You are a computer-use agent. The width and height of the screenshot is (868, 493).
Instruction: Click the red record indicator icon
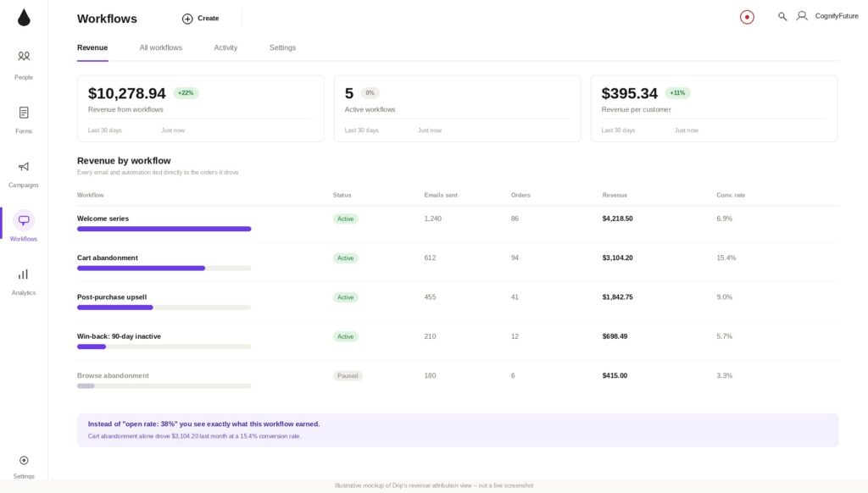747,17
